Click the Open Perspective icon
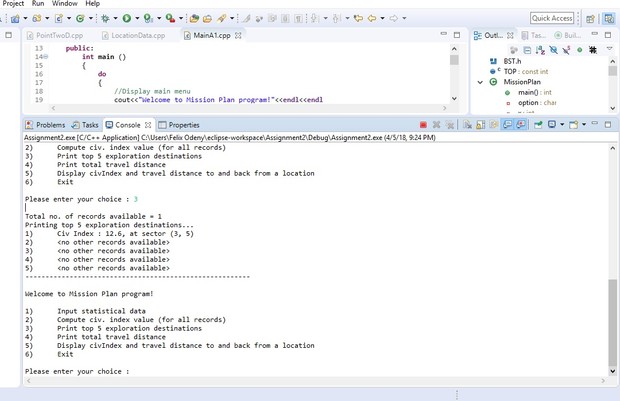Screen dimensions: 620x401 pyautogui.click(x=590, y=18)
